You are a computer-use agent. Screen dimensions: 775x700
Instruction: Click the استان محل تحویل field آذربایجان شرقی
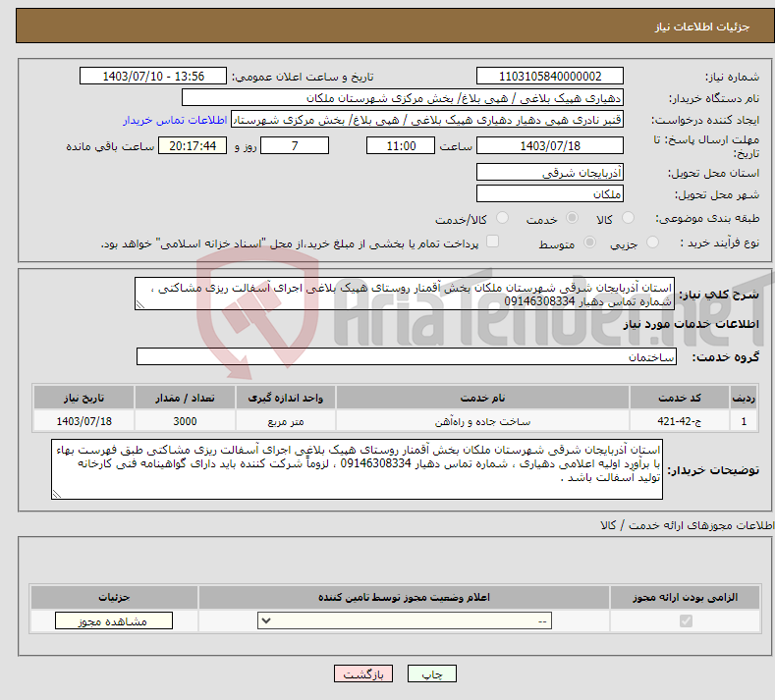click(x=550, y=173)
